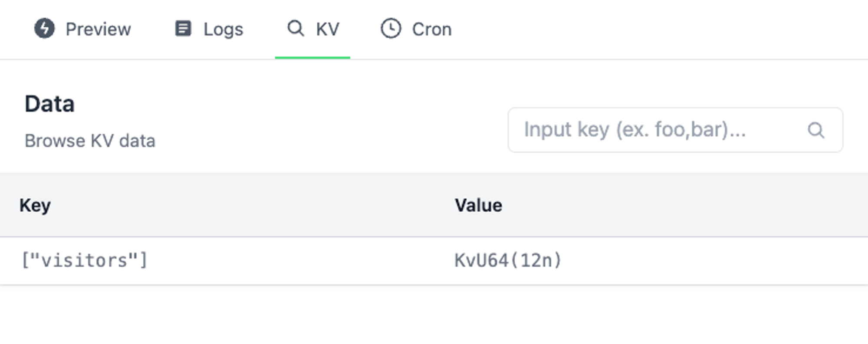Click the KvU64(12n) value cell

coord(508,260)
